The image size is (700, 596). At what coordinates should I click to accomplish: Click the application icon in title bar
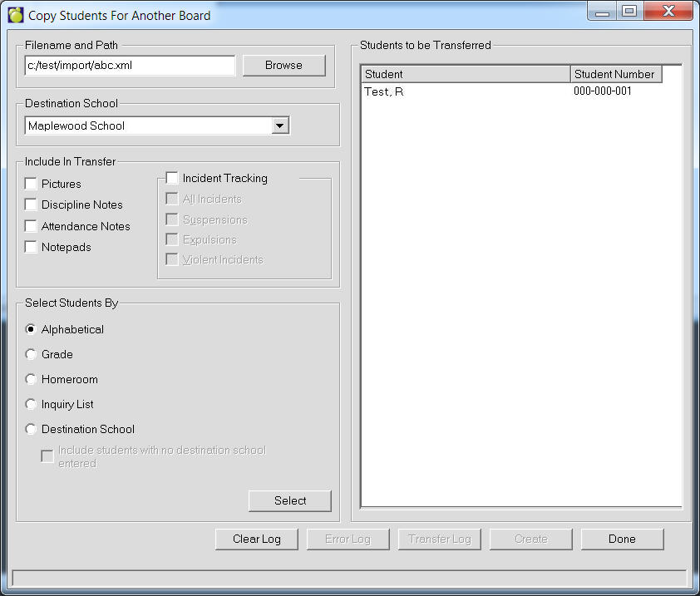point(16,15)
